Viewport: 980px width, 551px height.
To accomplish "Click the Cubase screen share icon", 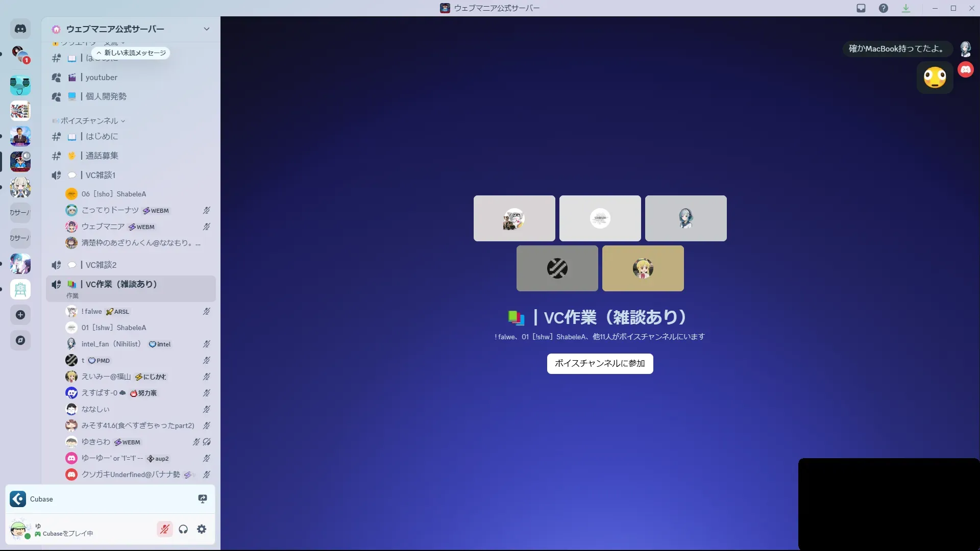I will click(x=203, y=499).
